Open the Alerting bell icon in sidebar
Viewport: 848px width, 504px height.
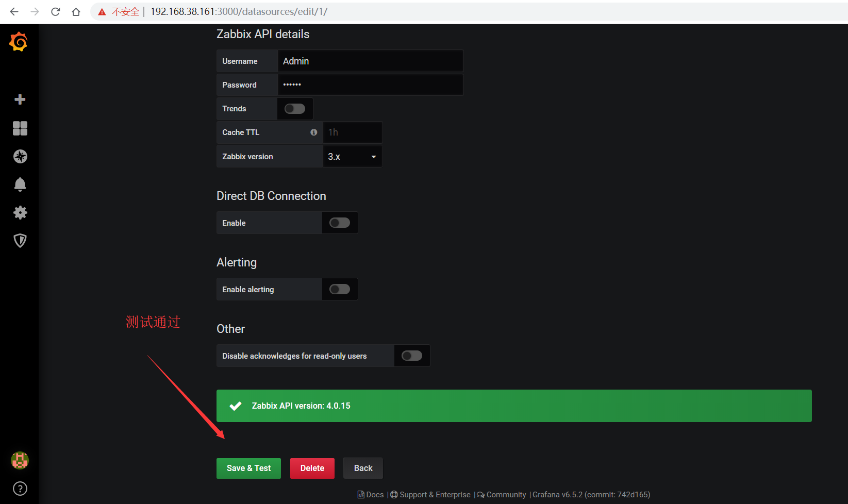coord(20,184)
